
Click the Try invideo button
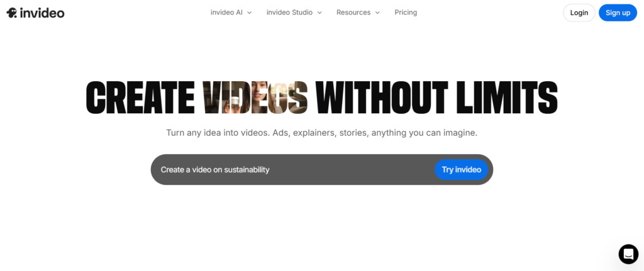461,170
